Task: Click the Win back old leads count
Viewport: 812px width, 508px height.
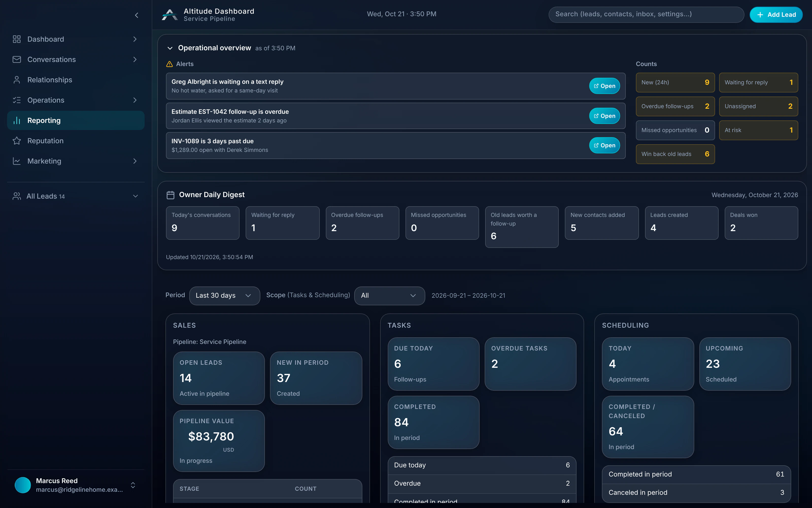Action: (675, 154)
